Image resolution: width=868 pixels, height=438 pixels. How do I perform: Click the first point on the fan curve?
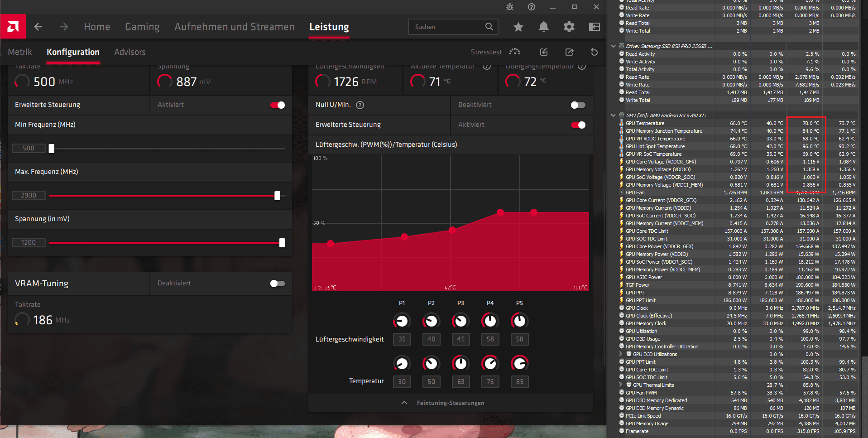pyautogui.click(x=331, y=244)
